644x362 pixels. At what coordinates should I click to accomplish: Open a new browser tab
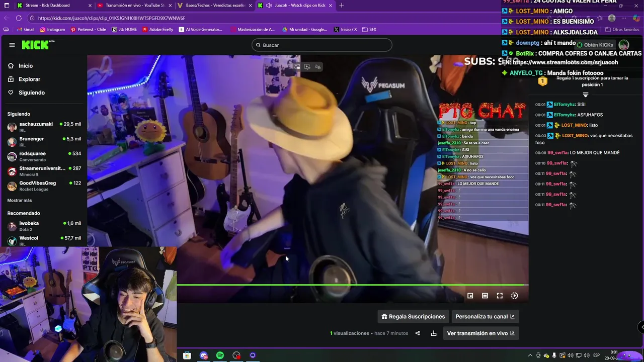coord(342,6)
